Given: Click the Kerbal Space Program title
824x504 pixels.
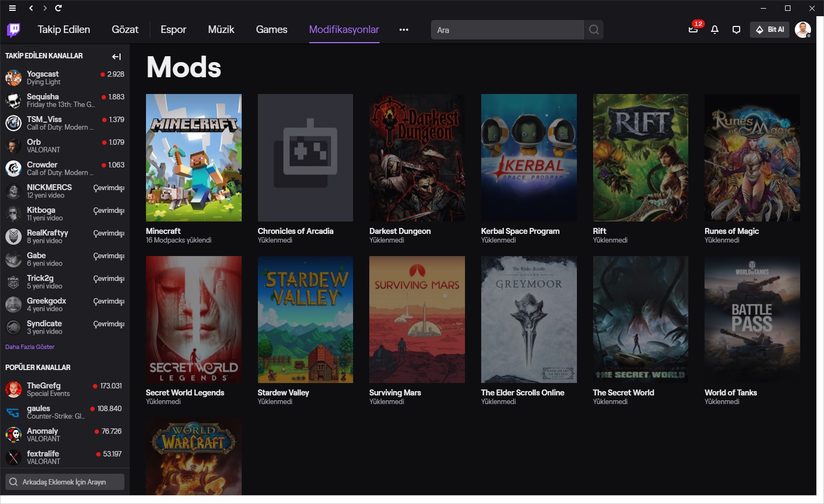Looking at the screenshot, I should (x=520, y=231).
